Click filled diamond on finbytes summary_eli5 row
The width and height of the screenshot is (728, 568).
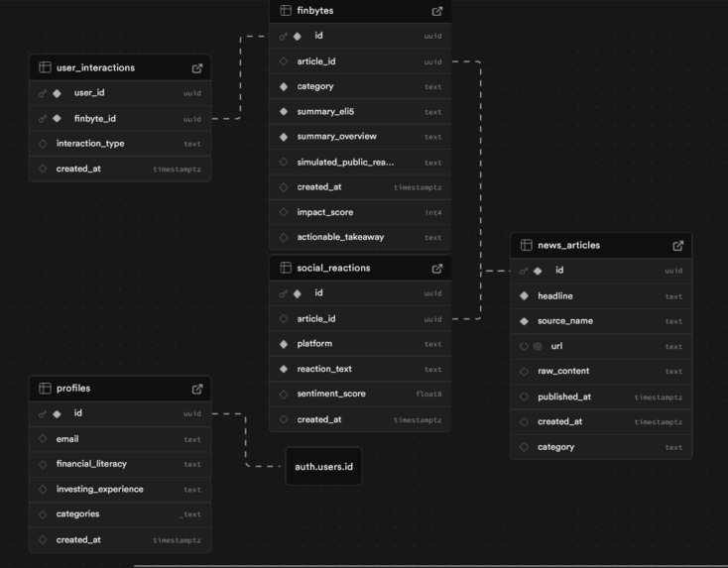(284, 111)
